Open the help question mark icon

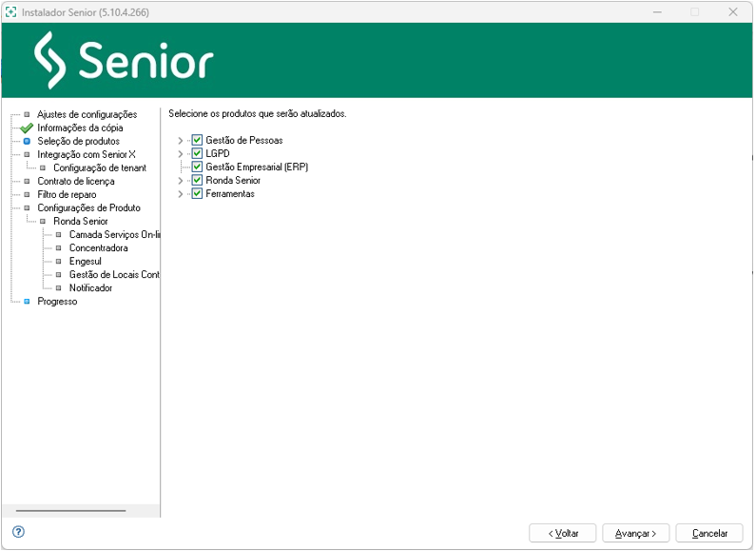click(x=18, y=533)
